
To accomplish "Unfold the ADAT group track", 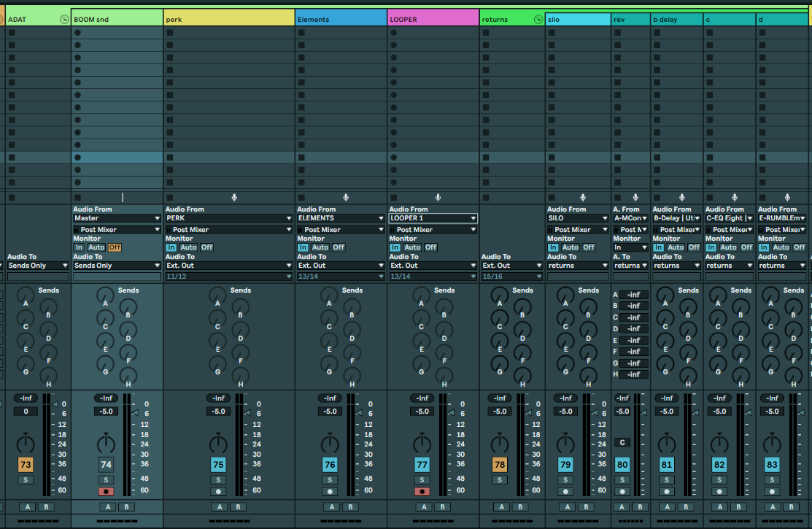I will [x=64, y=20].
